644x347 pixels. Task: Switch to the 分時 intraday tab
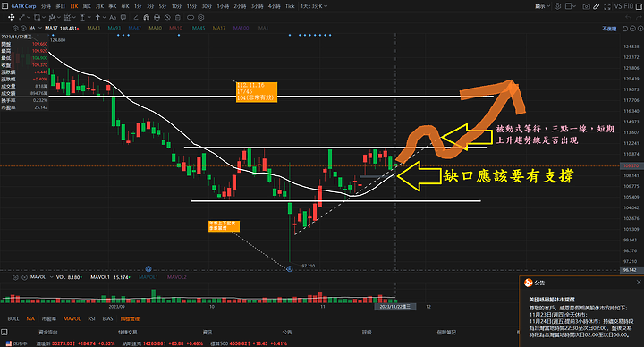[x=46, y=6]
